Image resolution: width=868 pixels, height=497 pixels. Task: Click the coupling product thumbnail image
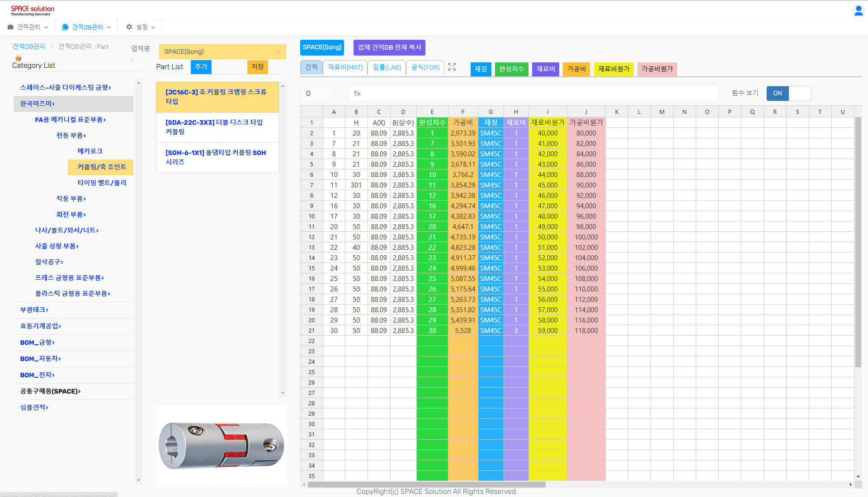coord(221,445)
